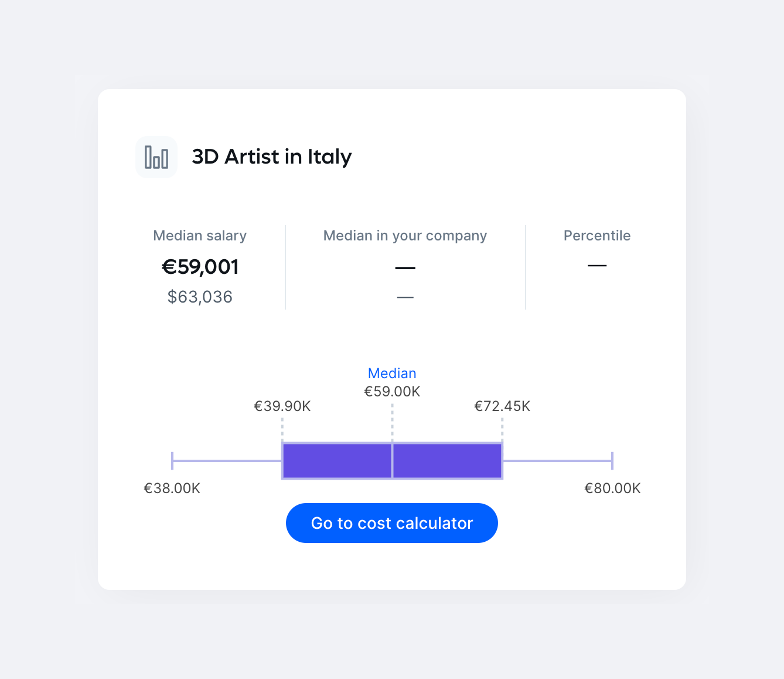Image resolution: width=784 pixels, height=679 pixels.
Task: Click the $63,036 USD salary figure
Action: click(200, 297)
